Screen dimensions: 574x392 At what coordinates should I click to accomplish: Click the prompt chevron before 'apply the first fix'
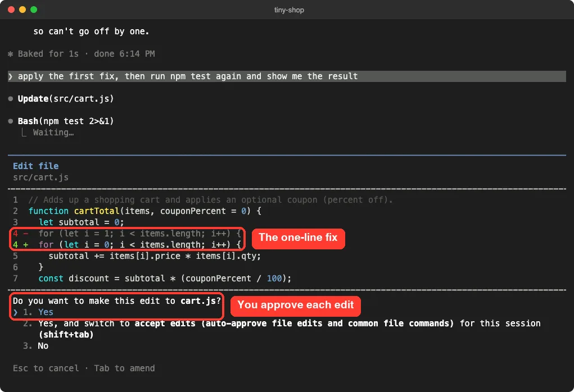pos(10,76)
